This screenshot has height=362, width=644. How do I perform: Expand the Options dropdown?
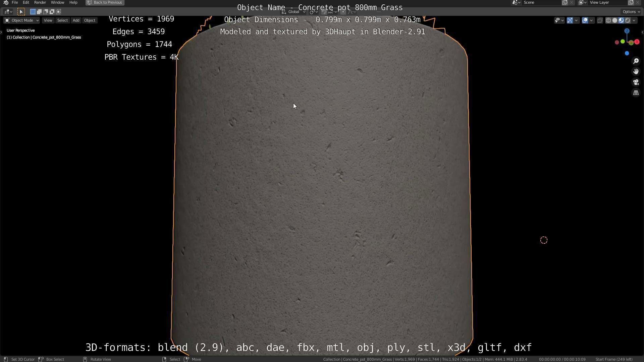(631, 12)
